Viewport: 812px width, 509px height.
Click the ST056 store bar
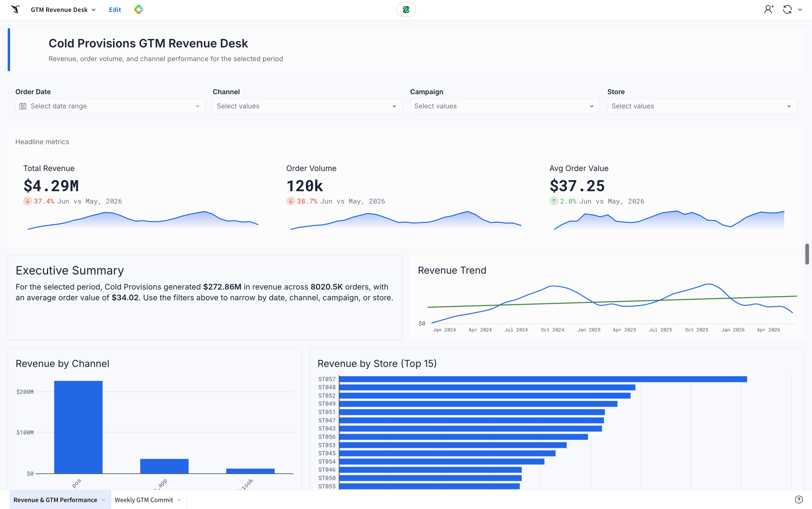pos(464,437)
